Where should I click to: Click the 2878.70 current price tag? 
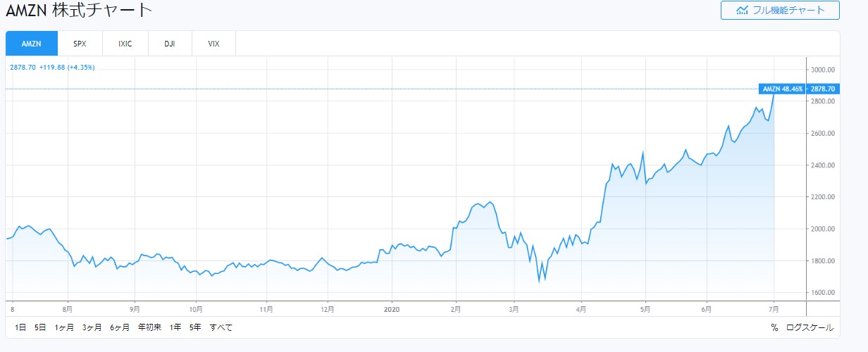[x=823, y=89]
